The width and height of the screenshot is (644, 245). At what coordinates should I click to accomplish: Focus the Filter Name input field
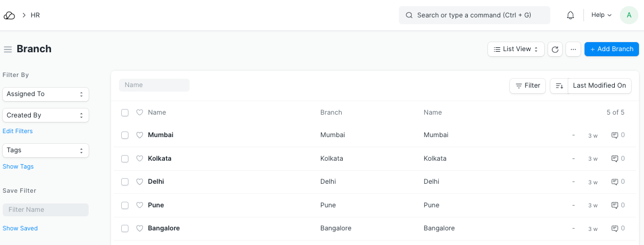45,210
